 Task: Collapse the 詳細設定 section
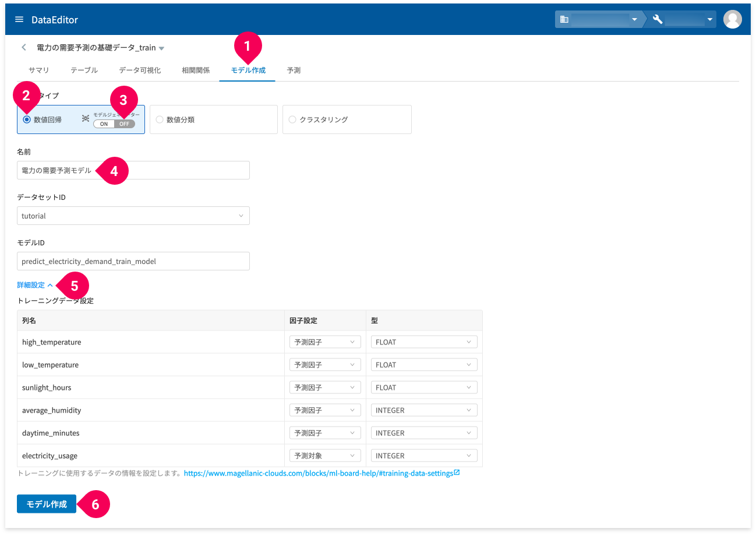tap(35, 285)
